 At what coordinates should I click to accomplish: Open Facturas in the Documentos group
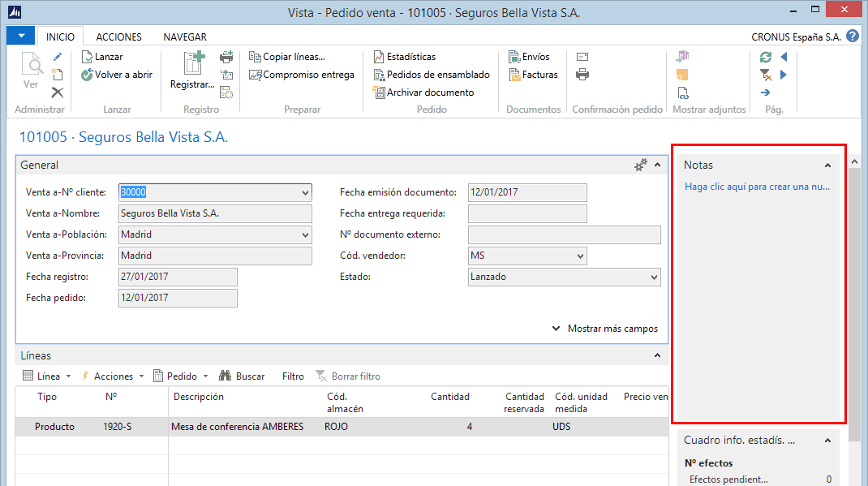tap(532, 74)
